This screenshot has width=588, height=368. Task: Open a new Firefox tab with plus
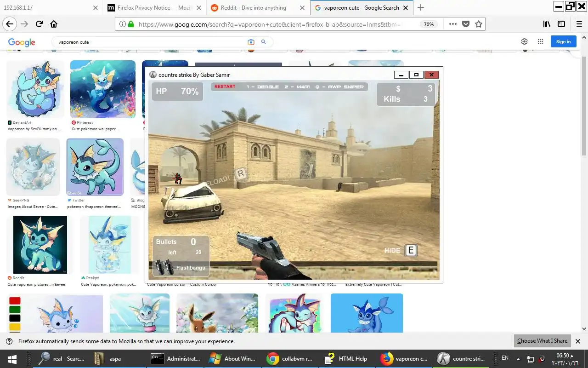pos(421,7)
